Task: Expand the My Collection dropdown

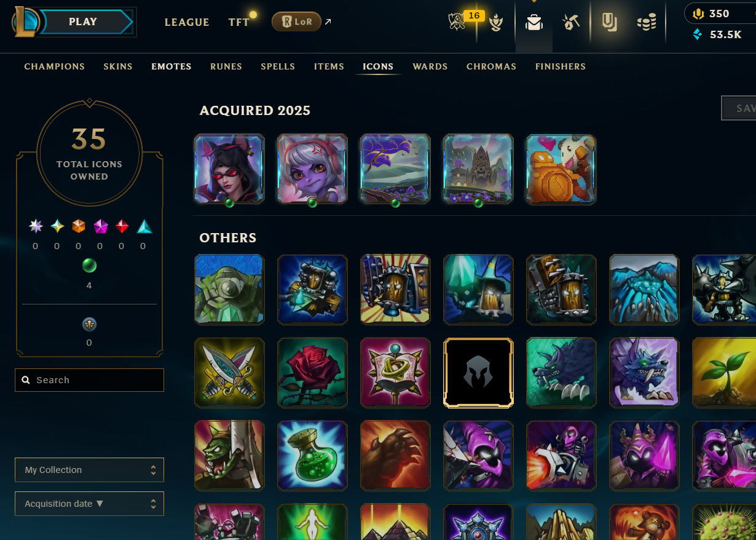Action: pos(90,470)
